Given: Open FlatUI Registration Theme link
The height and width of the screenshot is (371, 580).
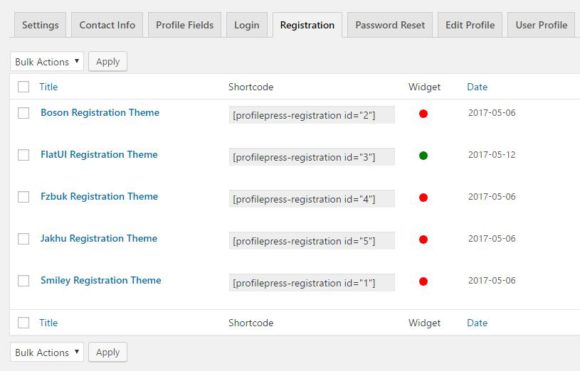Looking at the screenshot, I should [99, 154].
